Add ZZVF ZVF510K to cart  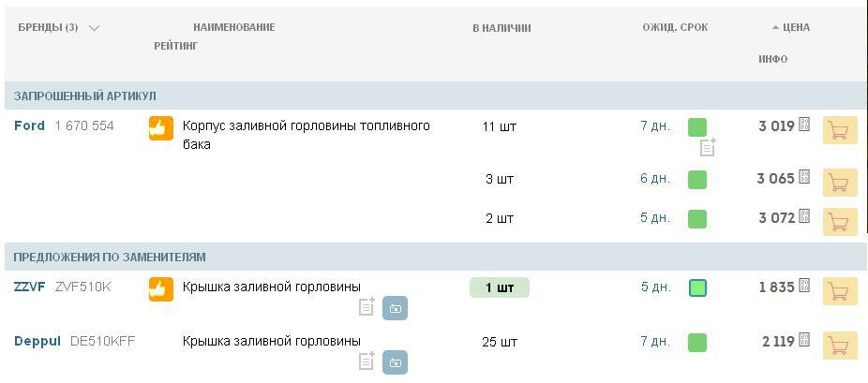pyautogui.click(x=840, y=291)
